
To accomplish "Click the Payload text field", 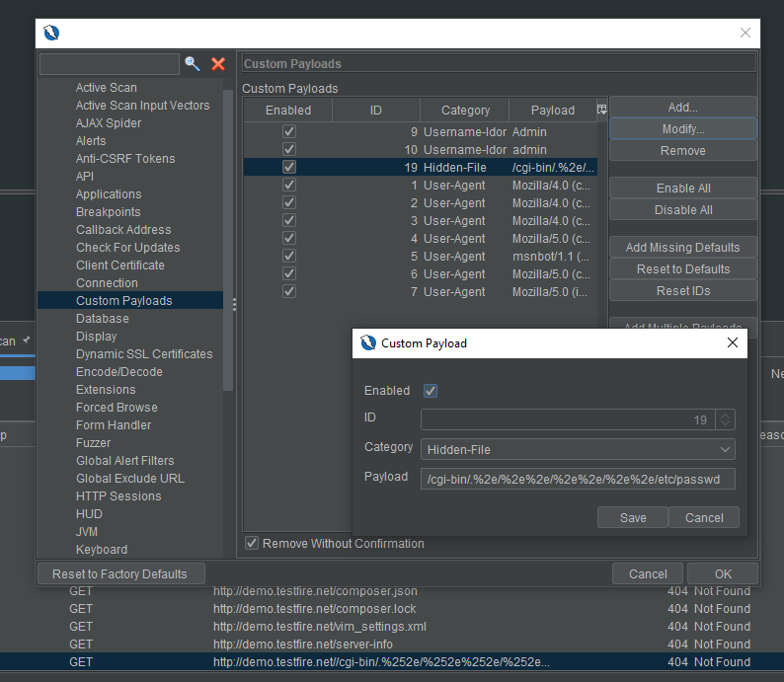I will tap(578, 479).
